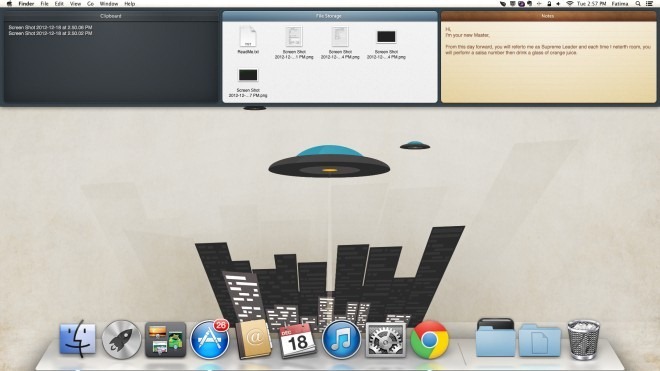This screenshot has width=660, height=371.
Task: Click inside the Notes text area
Action: pyautogui.click(x=548, y=62)
